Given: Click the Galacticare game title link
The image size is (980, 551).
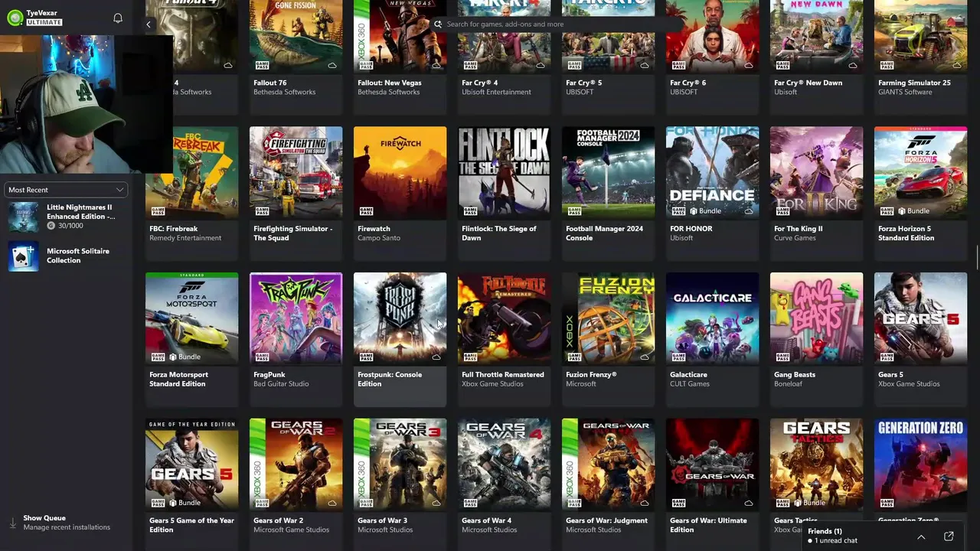Looking at the screenshot, I should [x=688, y=375].
